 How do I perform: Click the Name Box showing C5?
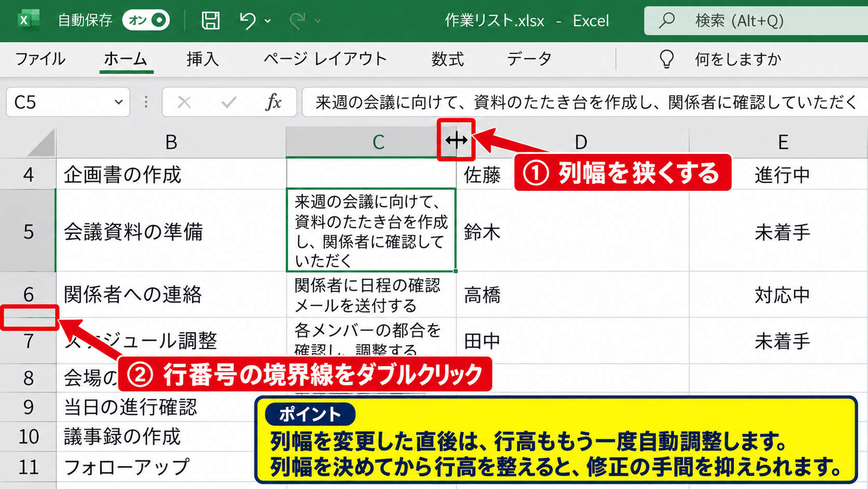pyautogui.click(x=68, y=102)
